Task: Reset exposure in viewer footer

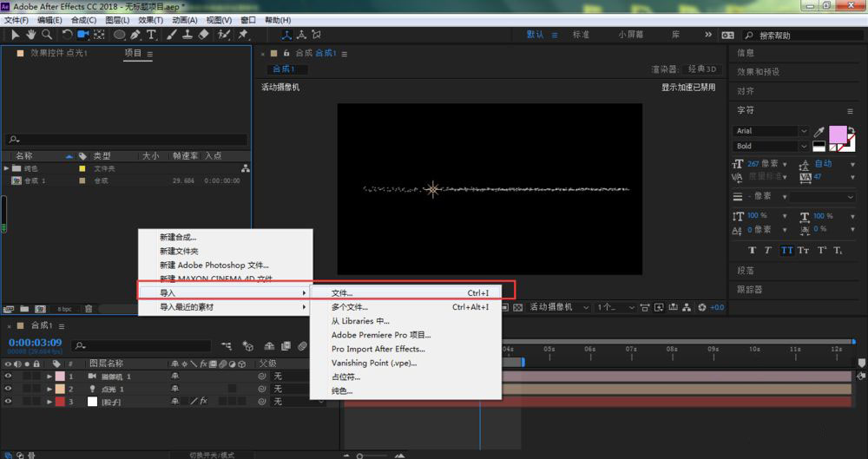Action: coord(702,307)
